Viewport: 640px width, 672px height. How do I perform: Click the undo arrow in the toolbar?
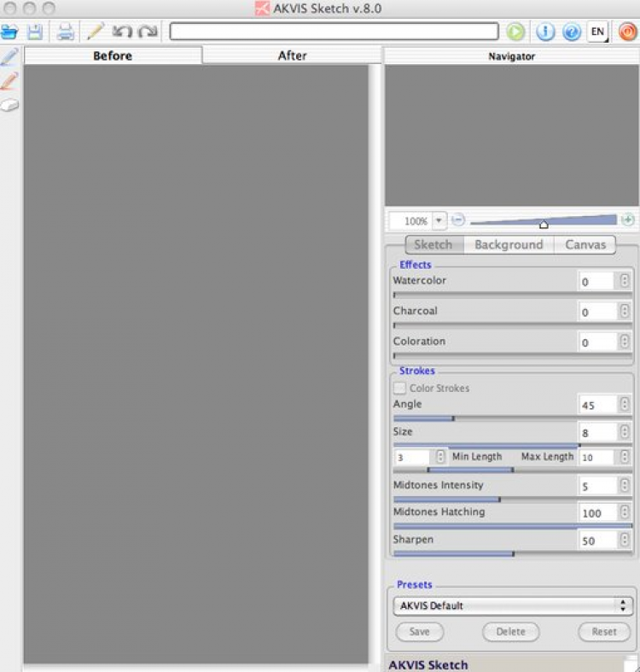(x=122, y=32)
